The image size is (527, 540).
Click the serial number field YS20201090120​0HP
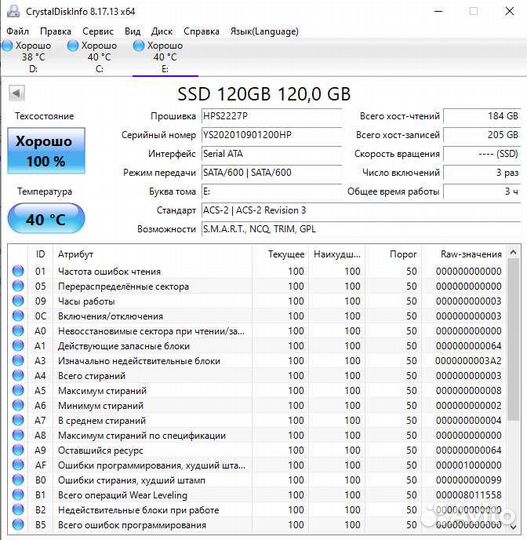pos(271,135)
